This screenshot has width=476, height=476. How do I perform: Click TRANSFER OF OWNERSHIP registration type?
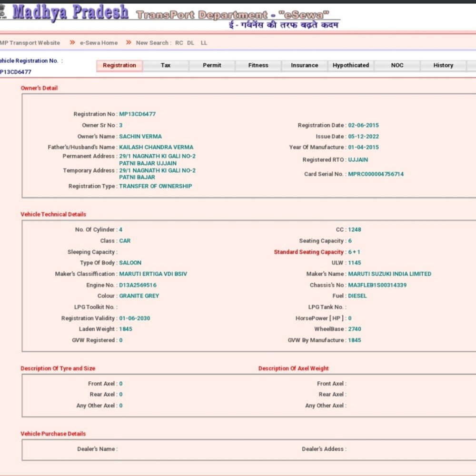coord(156,186)
